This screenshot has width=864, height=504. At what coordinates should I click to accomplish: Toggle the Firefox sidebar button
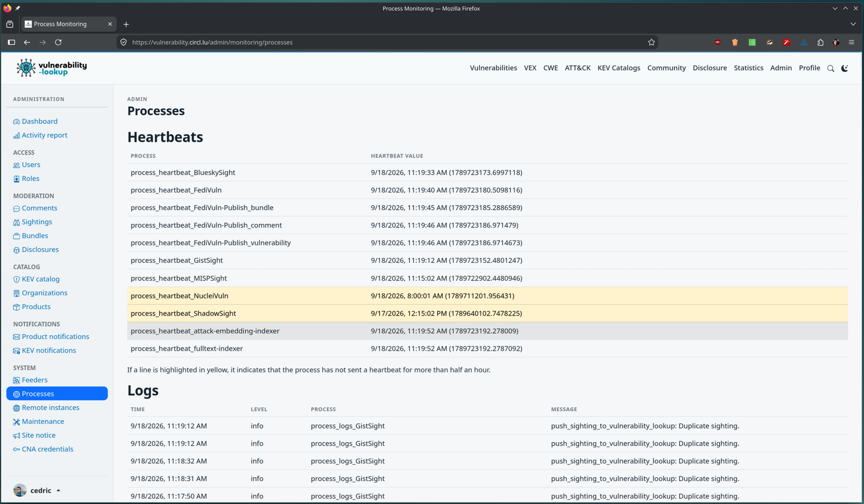12,42
